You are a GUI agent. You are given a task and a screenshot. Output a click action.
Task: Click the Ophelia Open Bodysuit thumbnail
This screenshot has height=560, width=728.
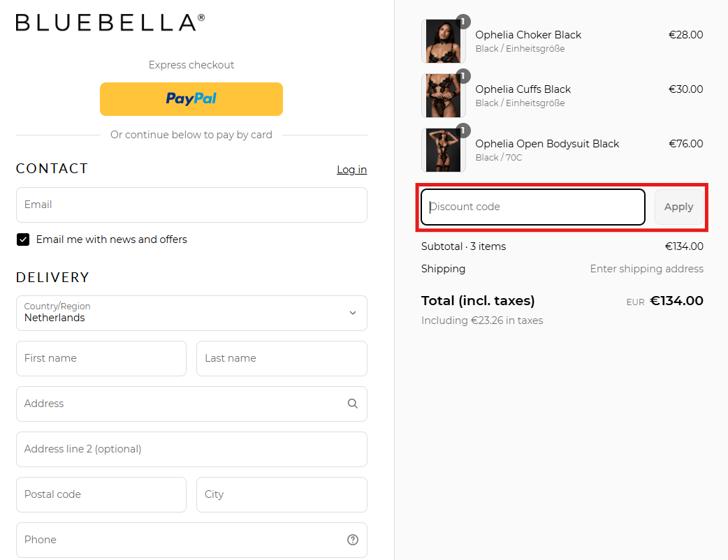click(443, 150)
